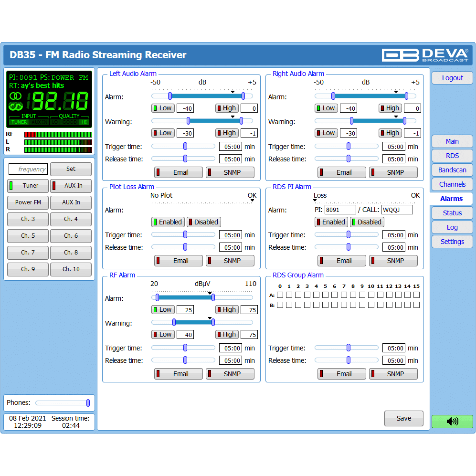The height and width of the screenshot is (476, 476).
Task: Select the Power FM preset
Action: click(x=28, y=202)
